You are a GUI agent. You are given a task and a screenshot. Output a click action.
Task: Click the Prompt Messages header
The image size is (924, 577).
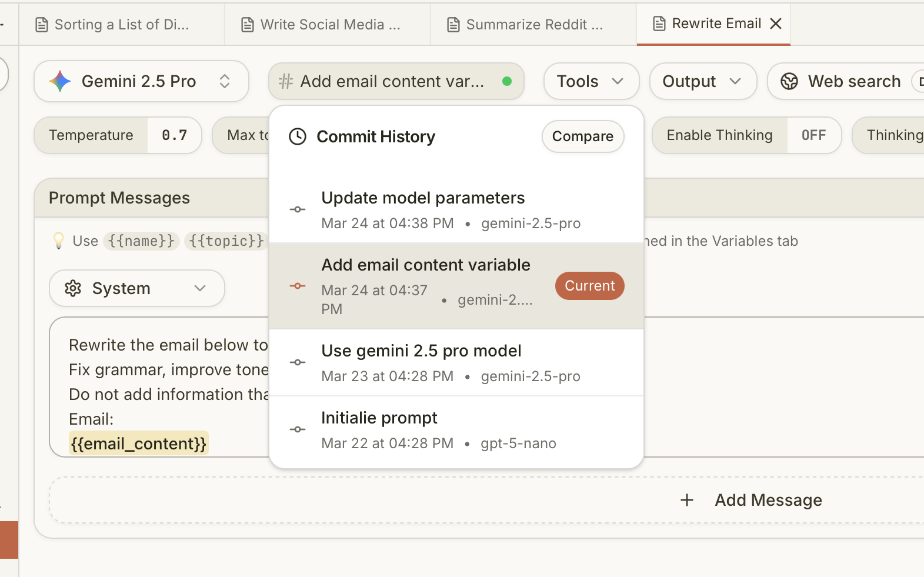point(119,198)
